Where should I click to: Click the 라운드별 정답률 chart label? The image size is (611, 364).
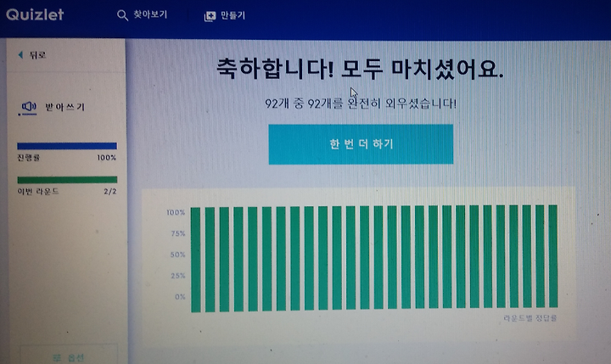coord(530,318)
